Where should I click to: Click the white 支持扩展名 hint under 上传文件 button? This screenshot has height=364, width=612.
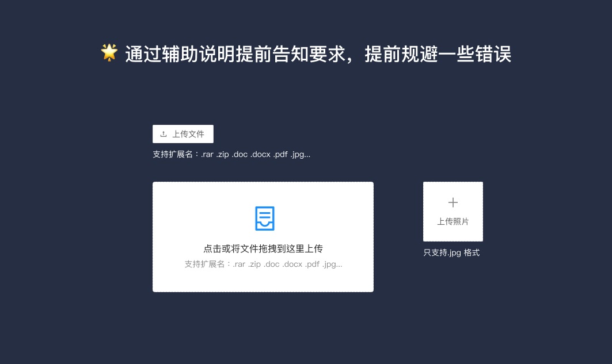click(x=231, y=154)
